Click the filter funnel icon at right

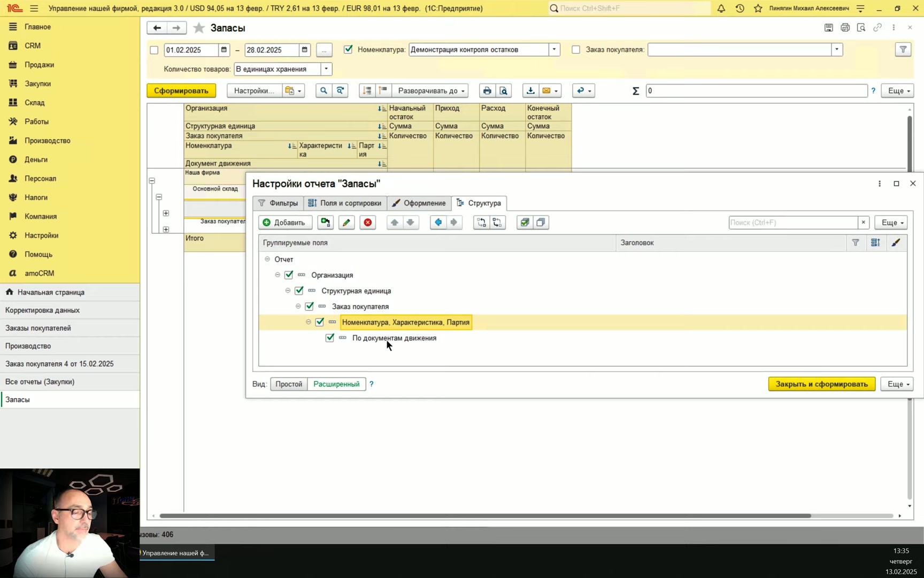pos(903,50)
